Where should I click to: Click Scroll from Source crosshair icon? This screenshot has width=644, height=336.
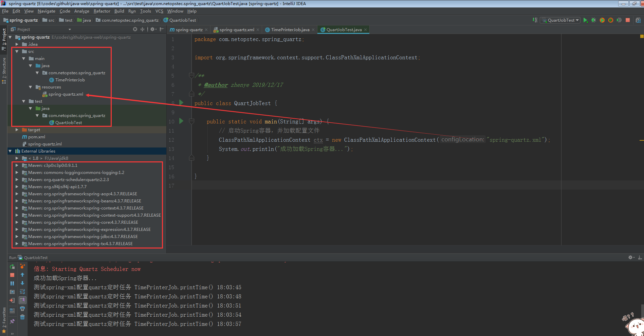point(135,29)
